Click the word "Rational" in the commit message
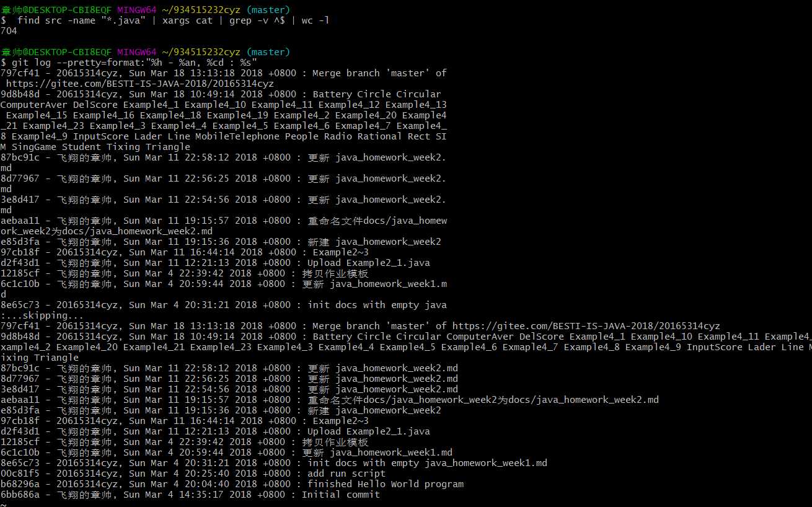The width and height of the screenshot is (812, 507). coord(379,136)
